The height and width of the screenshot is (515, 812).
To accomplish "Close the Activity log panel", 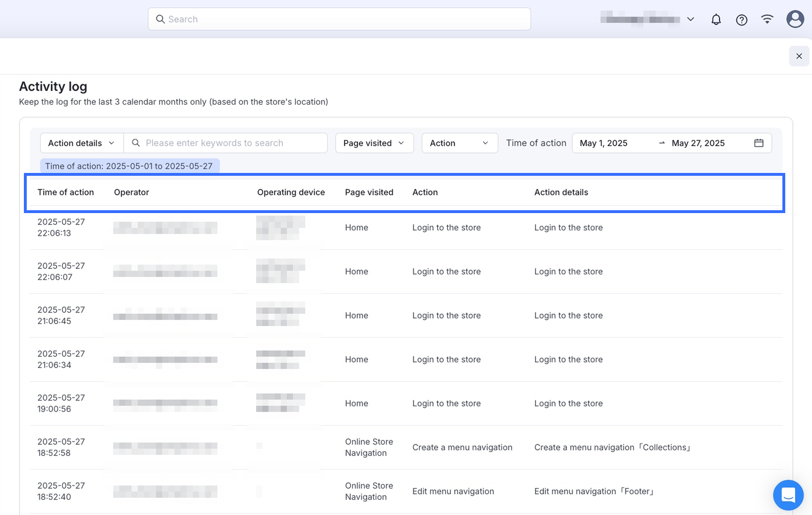I will pyautogui.click(x=799, y=56).
